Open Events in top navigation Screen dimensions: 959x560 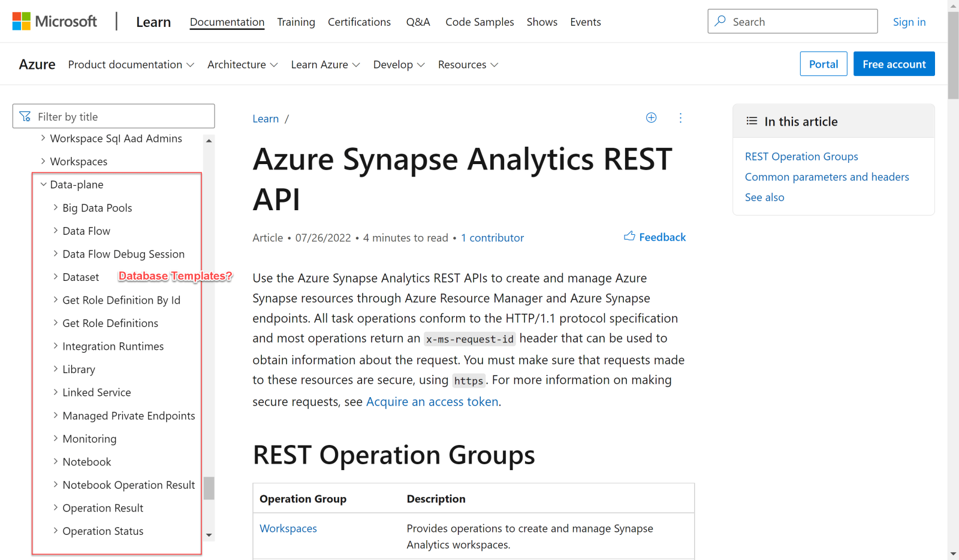coord(586,22)
